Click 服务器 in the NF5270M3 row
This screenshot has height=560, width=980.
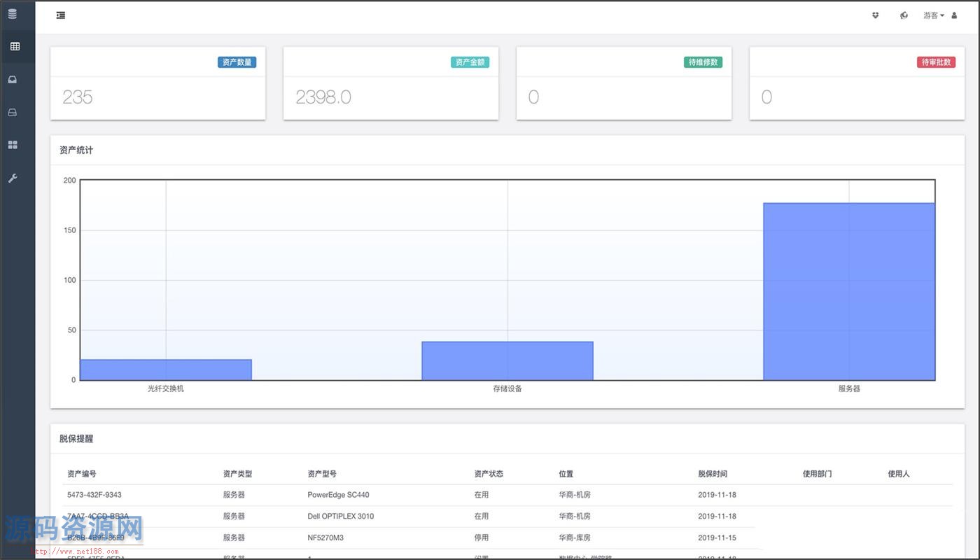point(234,538)
